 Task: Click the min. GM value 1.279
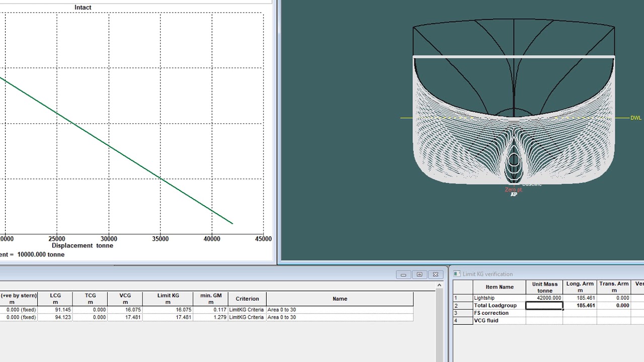point(219,317)
